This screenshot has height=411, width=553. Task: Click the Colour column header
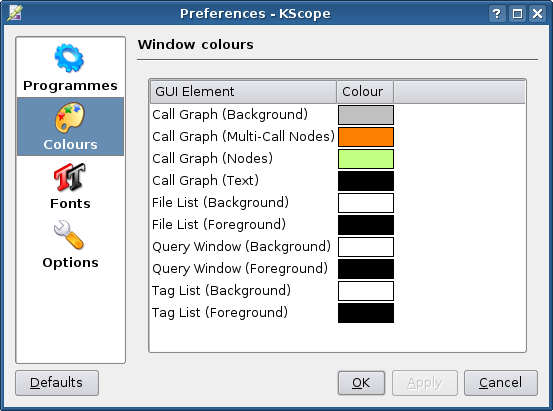[x=365, y=92]
